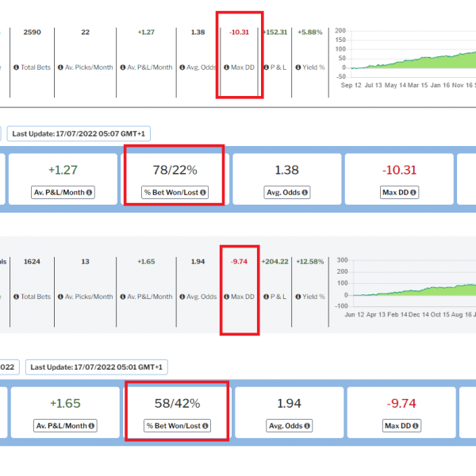476x476 pixels.
Task: Click the Total Bets label under 2590
Action: 36,67
